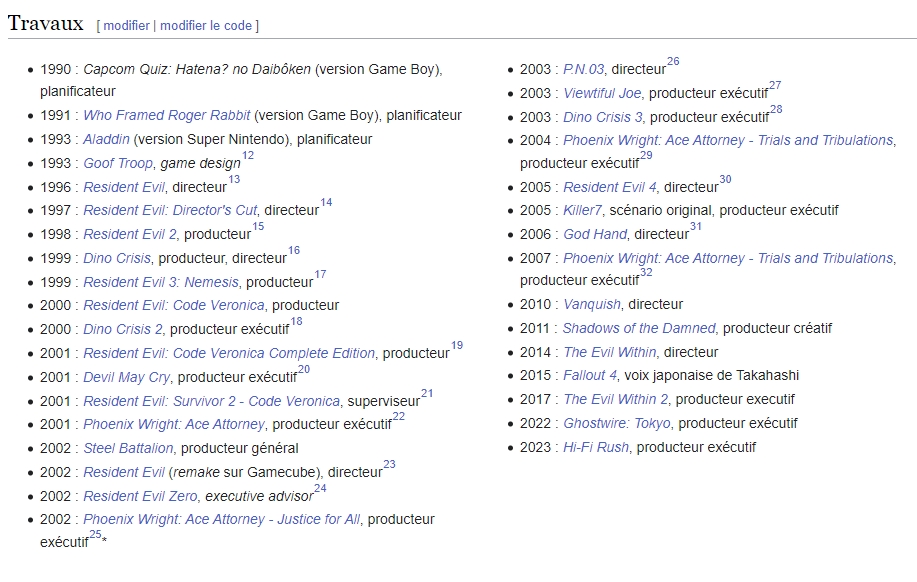Image resolution: width=917 pixels, height=582 pixels.
Task: Click footnote 23 after remake directeur
Action: pyautogui.click(x=389, y=464)
